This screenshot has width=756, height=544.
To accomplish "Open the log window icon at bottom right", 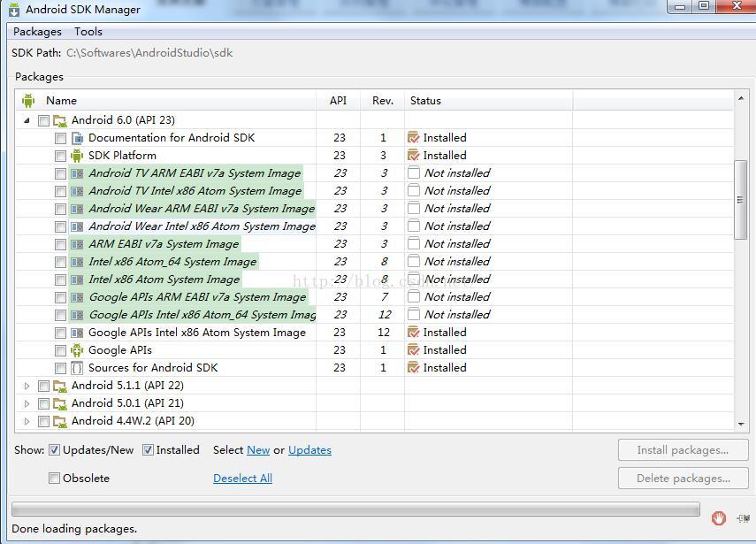I will point(743,518).
